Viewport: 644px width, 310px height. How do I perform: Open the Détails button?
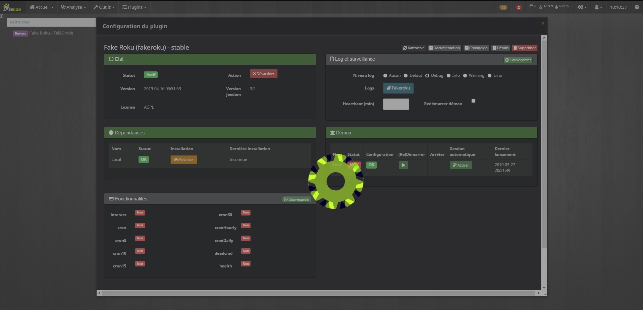coord(500,48)
